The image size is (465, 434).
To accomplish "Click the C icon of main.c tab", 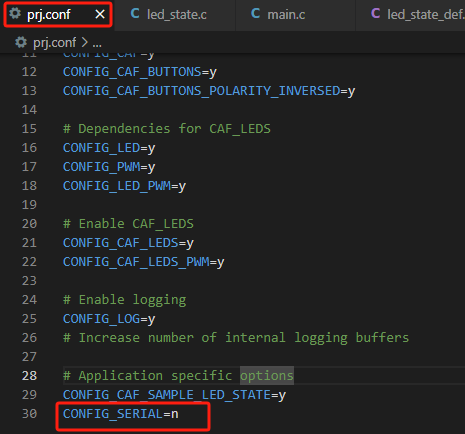I will [255, 14].
